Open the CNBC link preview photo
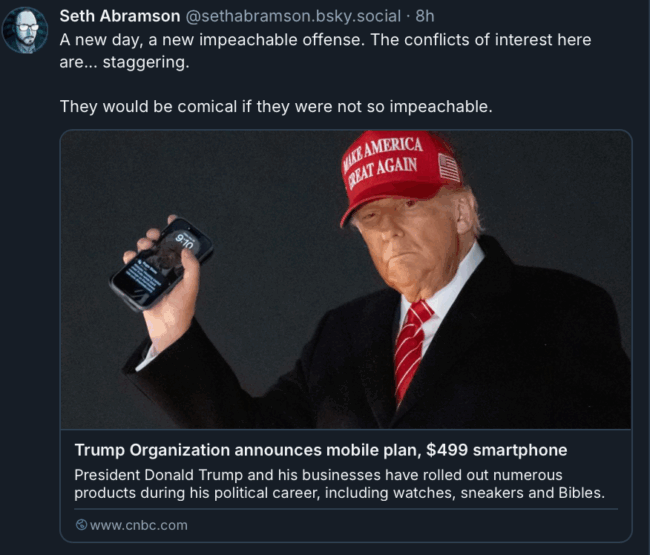 click(346, 280)
